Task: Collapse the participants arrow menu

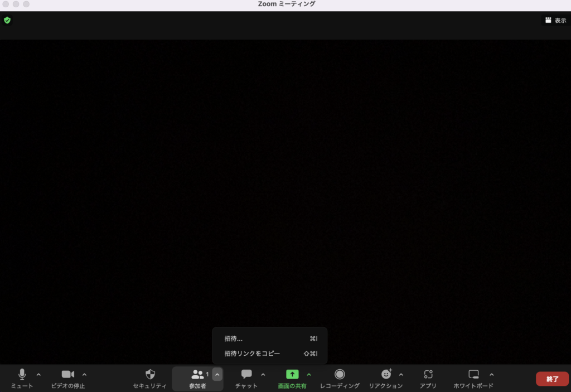Action: coord(217,375)
